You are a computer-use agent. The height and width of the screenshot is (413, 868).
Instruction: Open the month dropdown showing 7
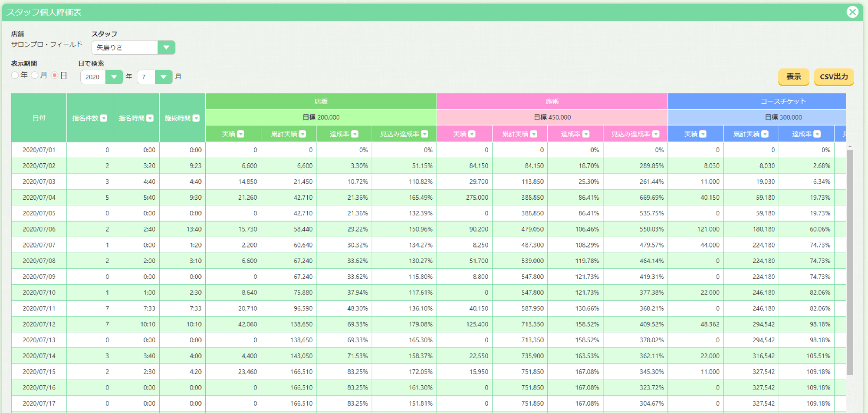(x=155, y=77)
